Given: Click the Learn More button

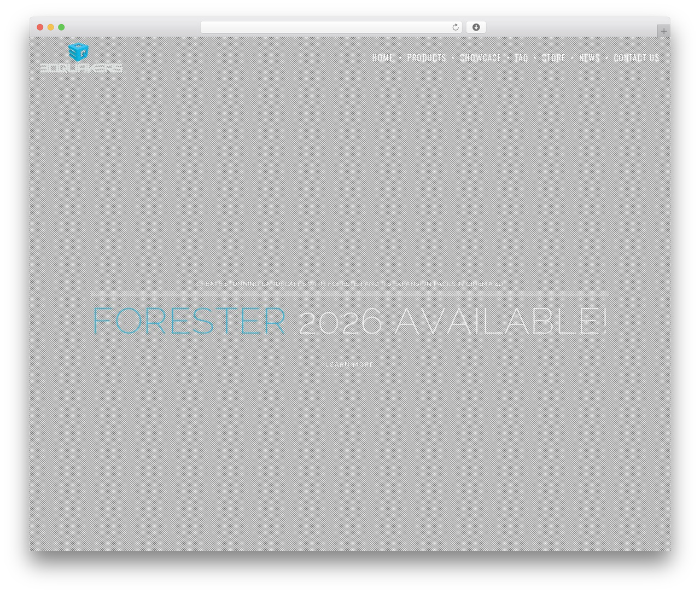Looking at the screenshot, I should (x=349, y=364).
